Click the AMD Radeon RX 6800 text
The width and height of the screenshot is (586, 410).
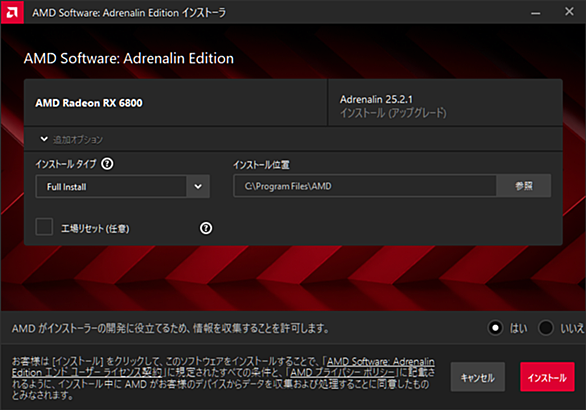89,103
